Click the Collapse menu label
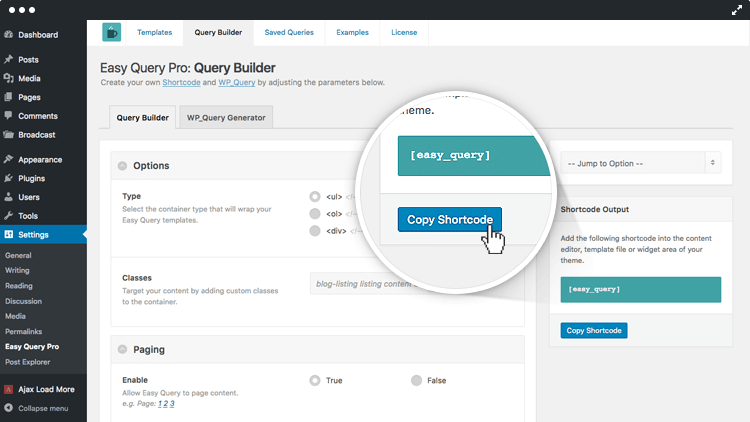Viewport: 750px width, 422px height. pos(43,408)
